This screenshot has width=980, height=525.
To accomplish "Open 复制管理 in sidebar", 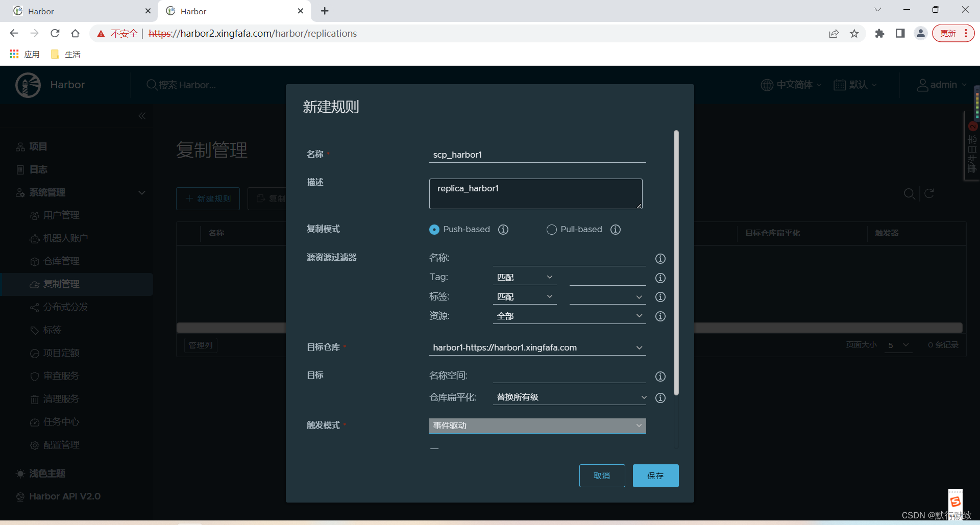I will (x=77, y=284).
